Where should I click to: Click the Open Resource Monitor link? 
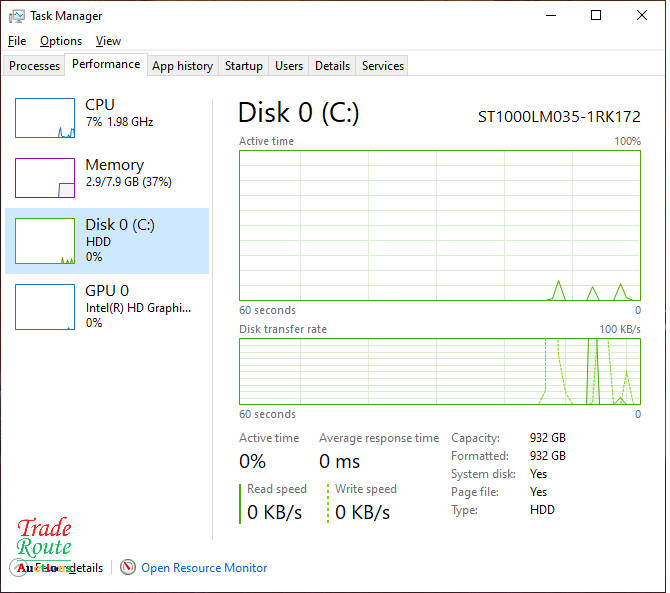tap(204, 568)
